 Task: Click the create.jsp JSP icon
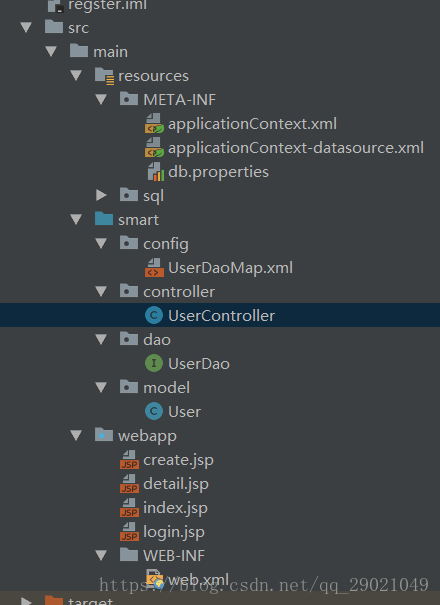tap(129, 460)
